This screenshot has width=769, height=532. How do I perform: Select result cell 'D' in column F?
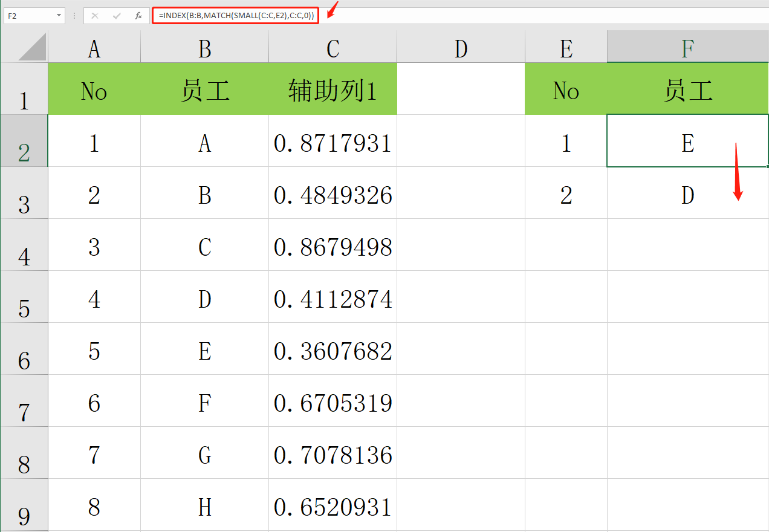point(688,193)
